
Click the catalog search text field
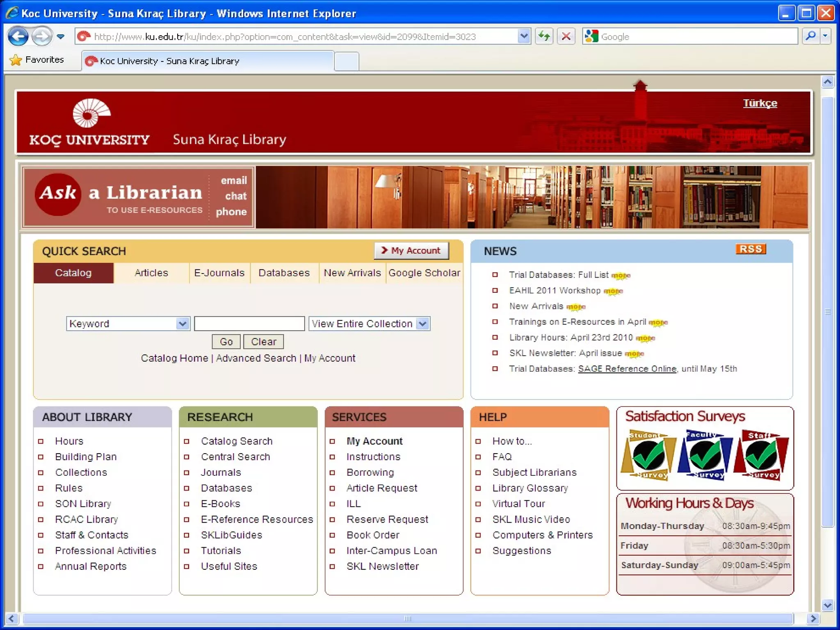(x=249, y=324)
